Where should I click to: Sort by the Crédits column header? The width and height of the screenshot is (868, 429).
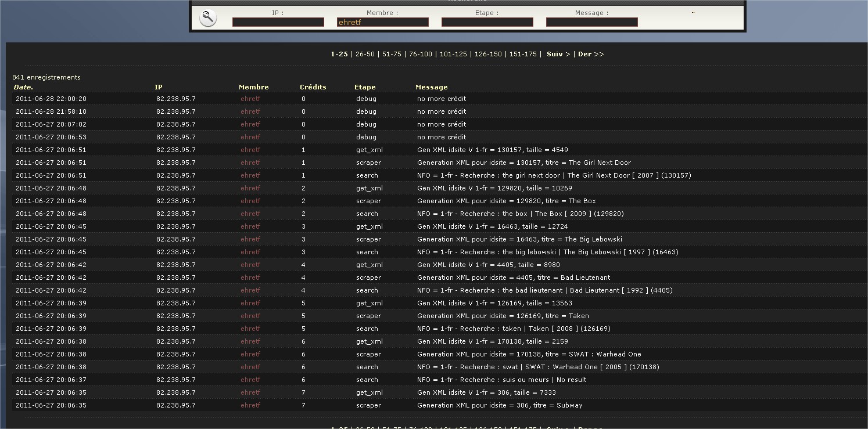(313, 87)
